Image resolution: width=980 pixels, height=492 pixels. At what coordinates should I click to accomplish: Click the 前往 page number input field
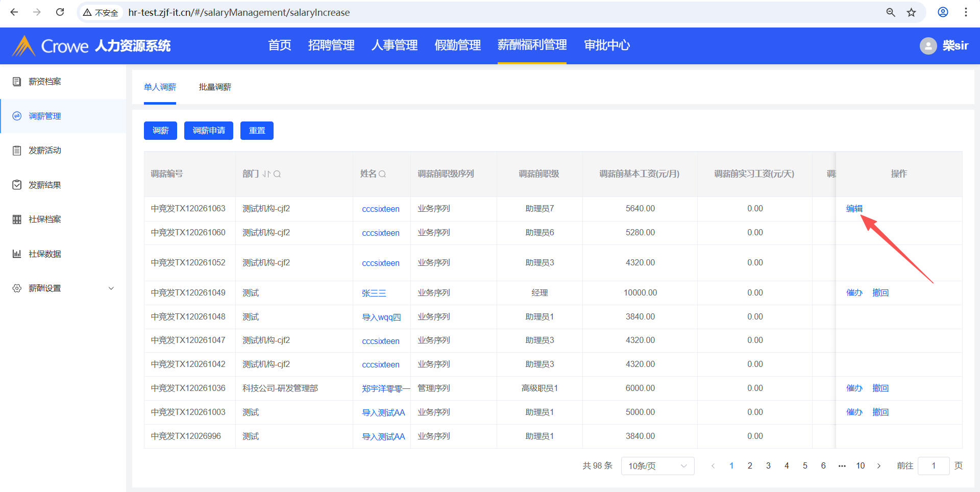[933, 466]
